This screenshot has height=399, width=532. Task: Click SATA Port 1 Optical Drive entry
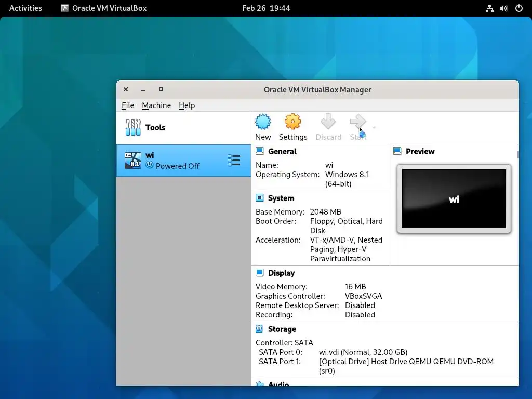point(406,366)
